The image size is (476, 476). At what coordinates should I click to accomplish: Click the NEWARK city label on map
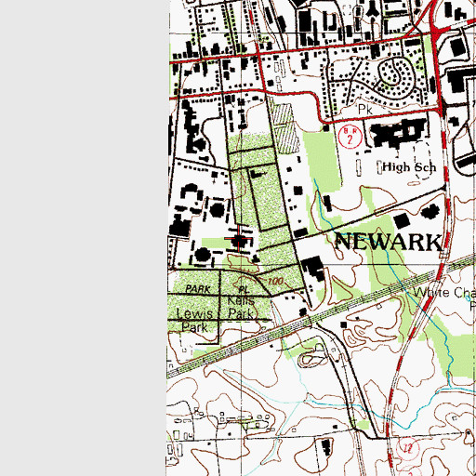(x=389, y=242)
